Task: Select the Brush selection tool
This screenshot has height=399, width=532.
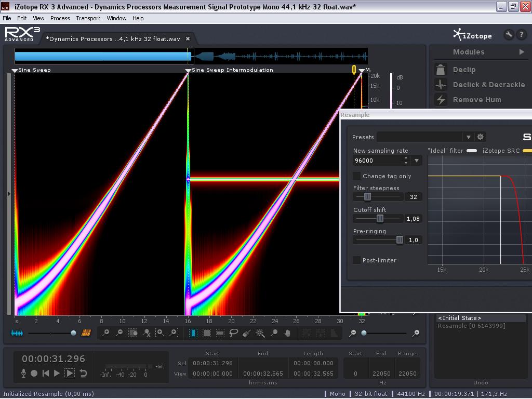Action: click(247, 333)
